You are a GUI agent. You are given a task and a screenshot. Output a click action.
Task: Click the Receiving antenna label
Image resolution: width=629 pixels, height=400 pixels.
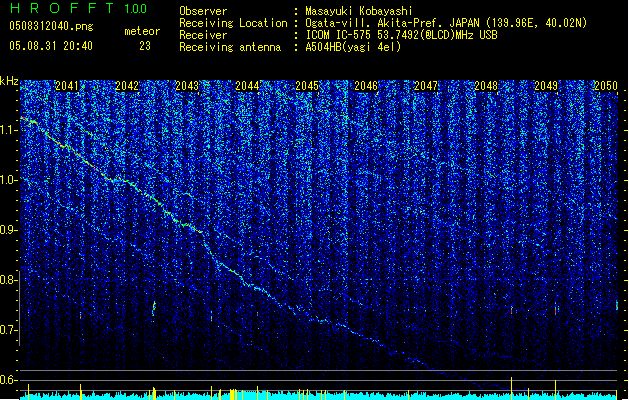230,47
